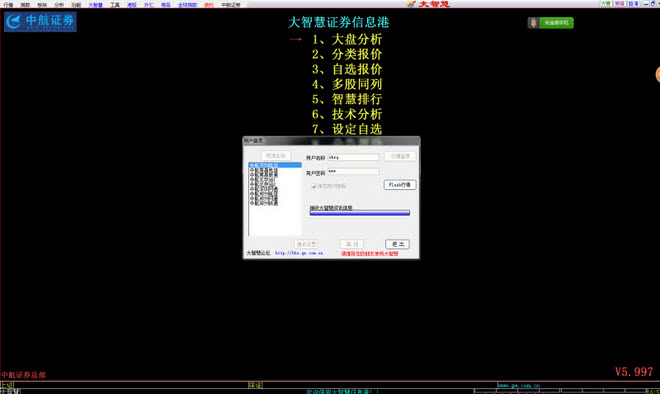
Task: Open the bbs.gw.com.cn forum link
Action: pos(299,253)
